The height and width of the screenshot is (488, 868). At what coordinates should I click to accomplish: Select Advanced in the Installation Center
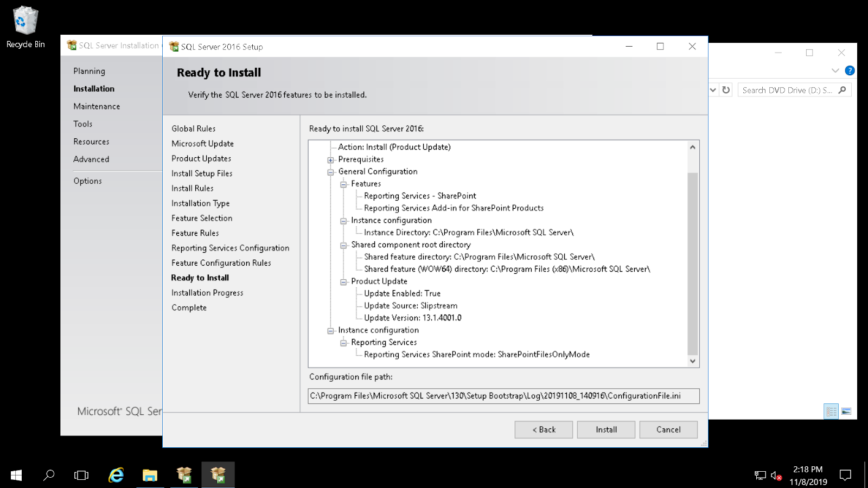tap(91, 159)
